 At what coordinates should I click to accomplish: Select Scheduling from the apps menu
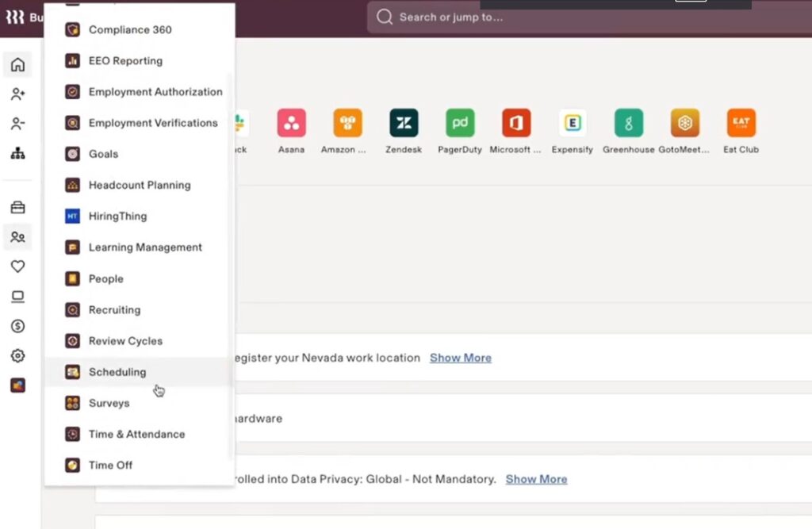(x=117, y=371)
